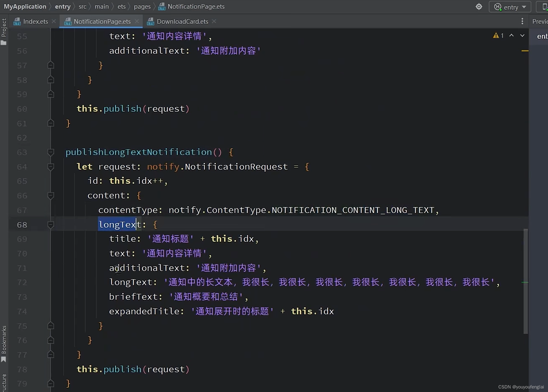Open the Bookmarks tool window
548x392 pixels.
click(4, 344)
